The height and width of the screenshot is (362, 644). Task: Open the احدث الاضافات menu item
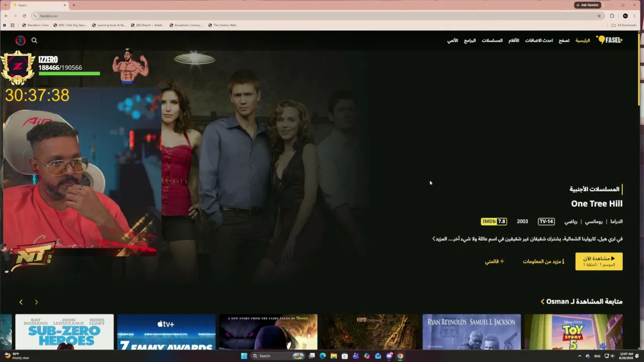coord(539,40)
